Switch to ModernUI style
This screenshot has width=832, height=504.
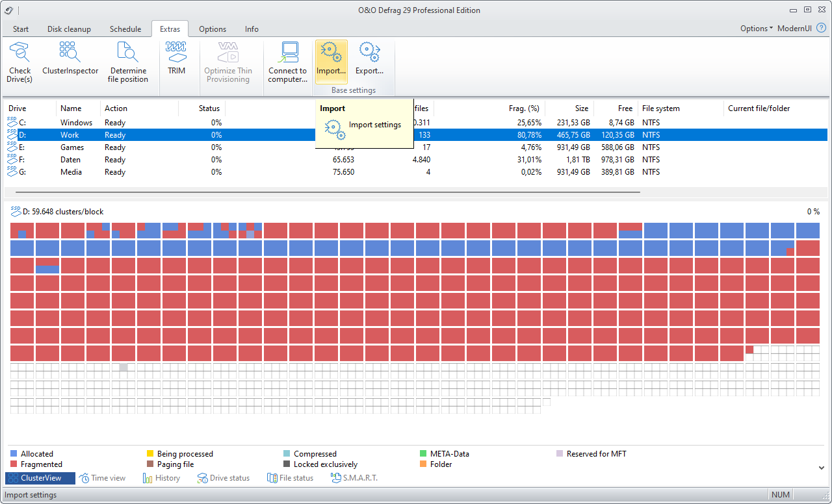click(795, 29)
